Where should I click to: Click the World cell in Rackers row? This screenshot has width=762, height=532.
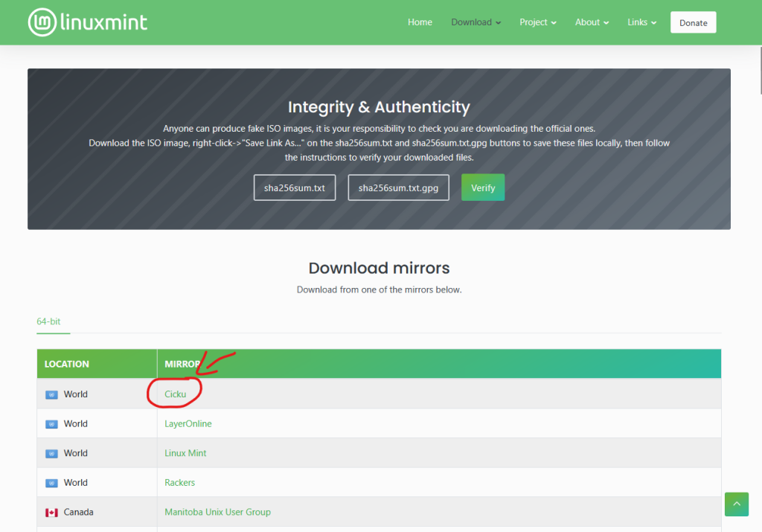pyautogui.click(x=97, y=482)
